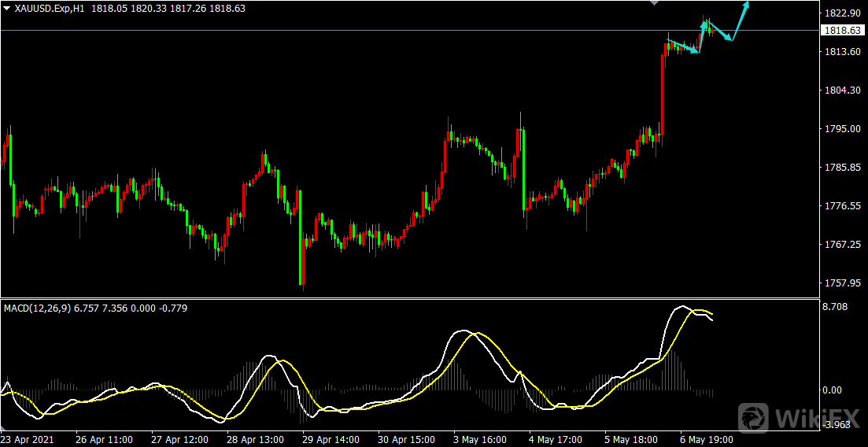Select the topmost cyan upward arrowhead
The image size is (868, 447).
coord(746,4)
